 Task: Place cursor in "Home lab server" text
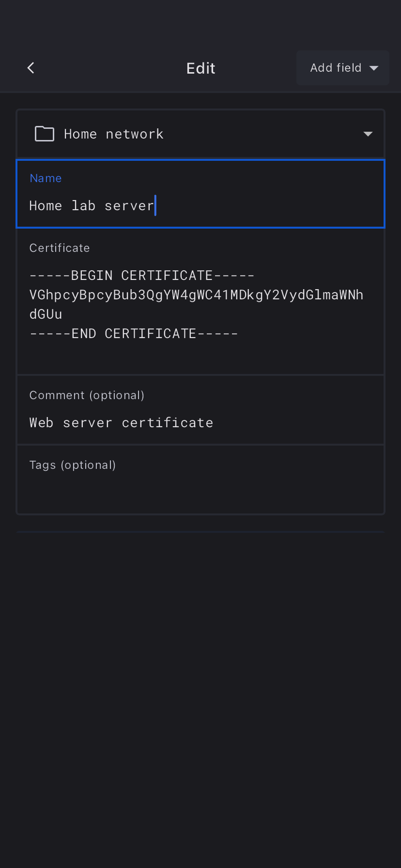92,206
